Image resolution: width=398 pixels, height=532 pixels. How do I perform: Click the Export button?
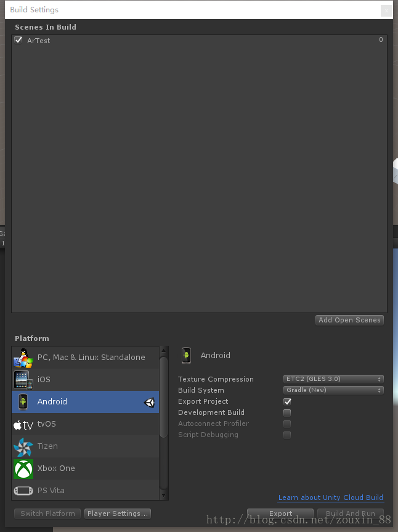(280, 514)
